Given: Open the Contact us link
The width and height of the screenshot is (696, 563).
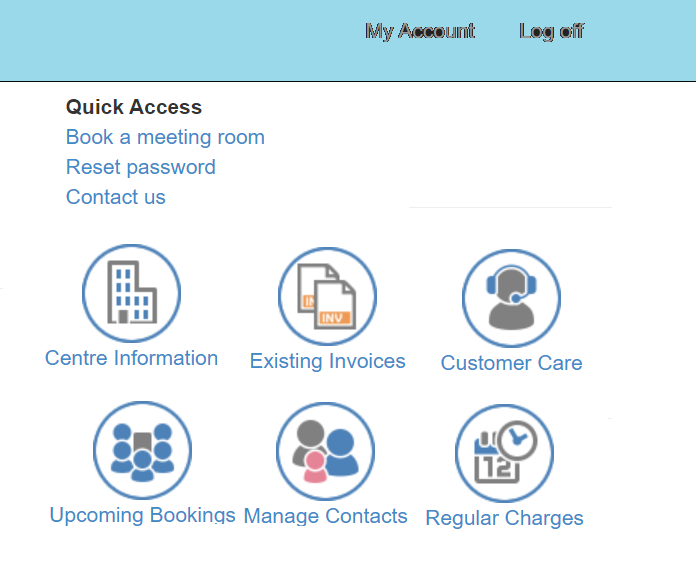Looking at the screenshot, I should [116, 197].
